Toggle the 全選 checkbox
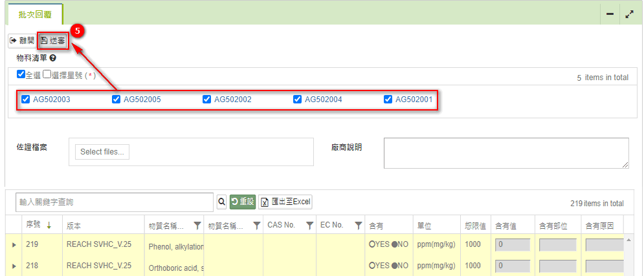 coord(21,74)
